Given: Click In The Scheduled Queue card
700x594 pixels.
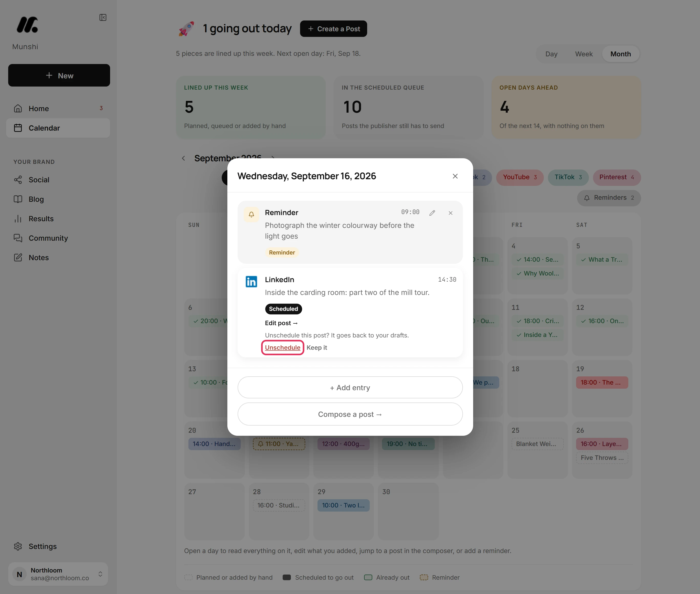Looking at the screenshot, I should point(408,107).
